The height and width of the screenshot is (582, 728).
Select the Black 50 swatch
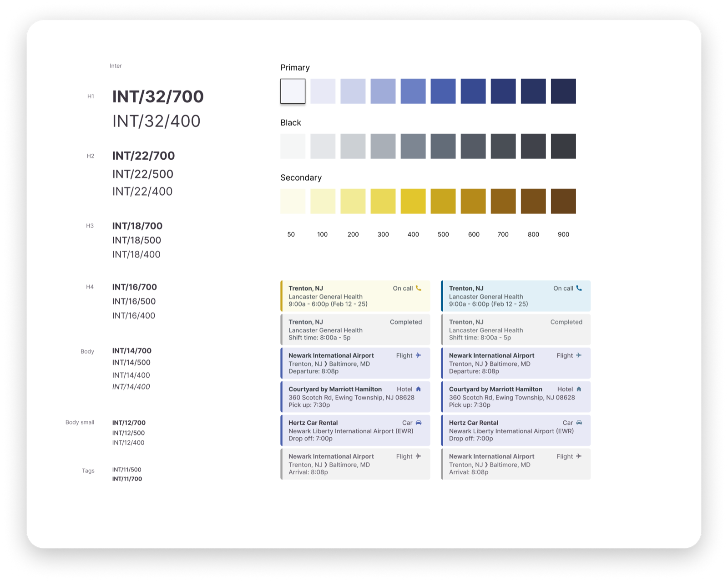click(x=293, y=146)
